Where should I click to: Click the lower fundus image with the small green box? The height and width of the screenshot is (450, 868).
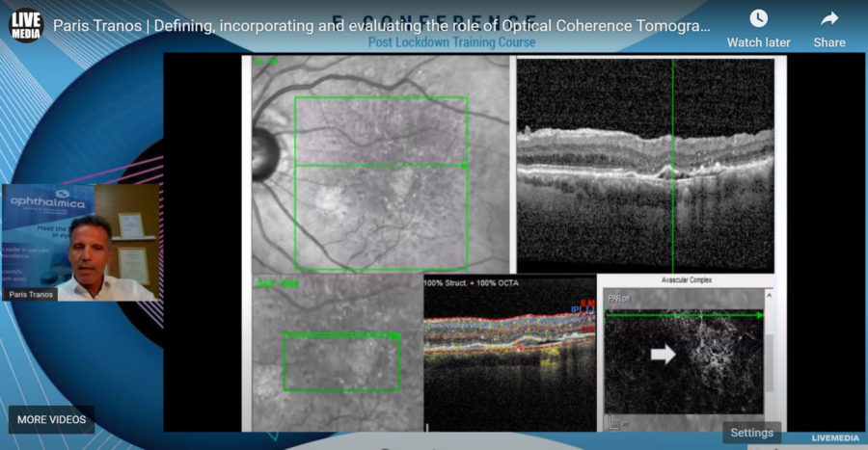click(338, 353)
